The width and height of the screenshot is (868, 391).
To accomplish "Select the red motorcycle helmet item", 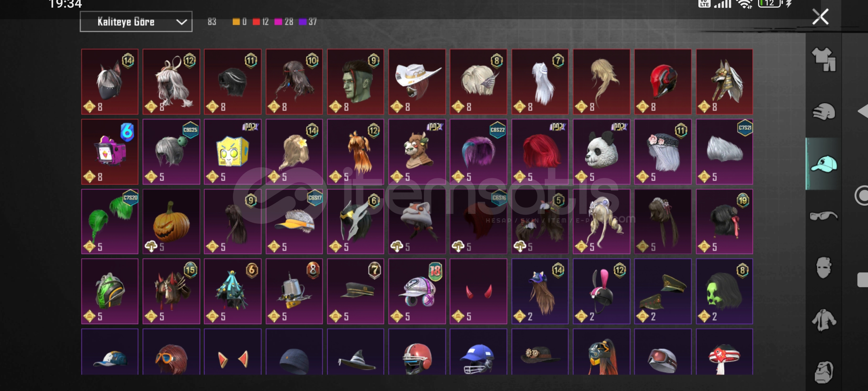I will [x=663, y=82].
